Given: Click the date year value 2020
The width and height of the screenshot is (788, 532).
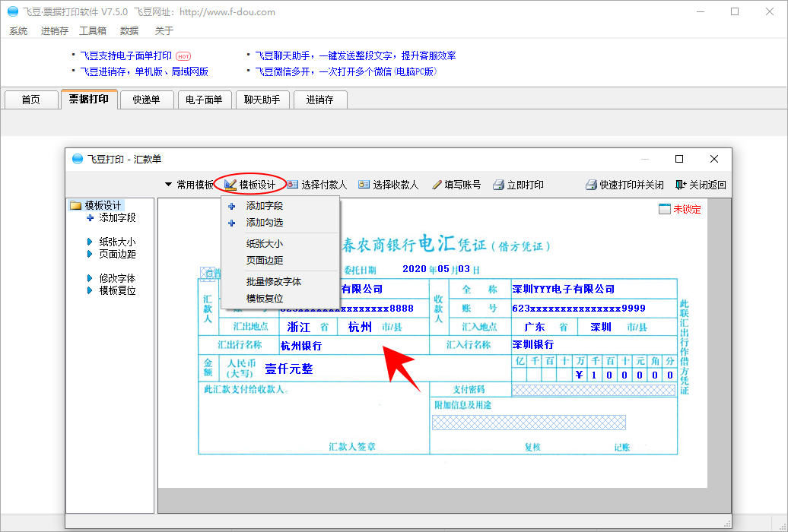Looking at the screenshot, I should [x=415, y=269].
